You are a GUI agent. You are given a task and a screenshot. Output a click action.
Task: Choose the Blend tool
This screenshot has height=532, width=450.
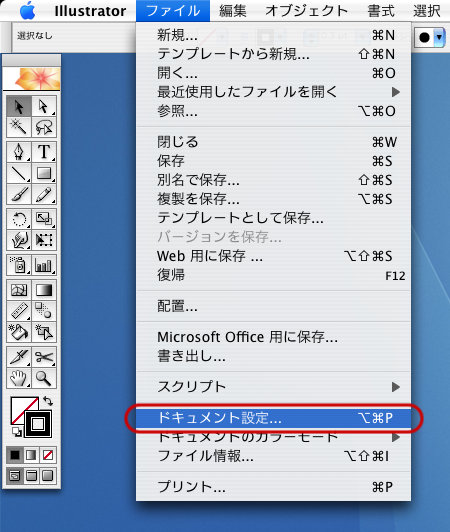(44, 311)
